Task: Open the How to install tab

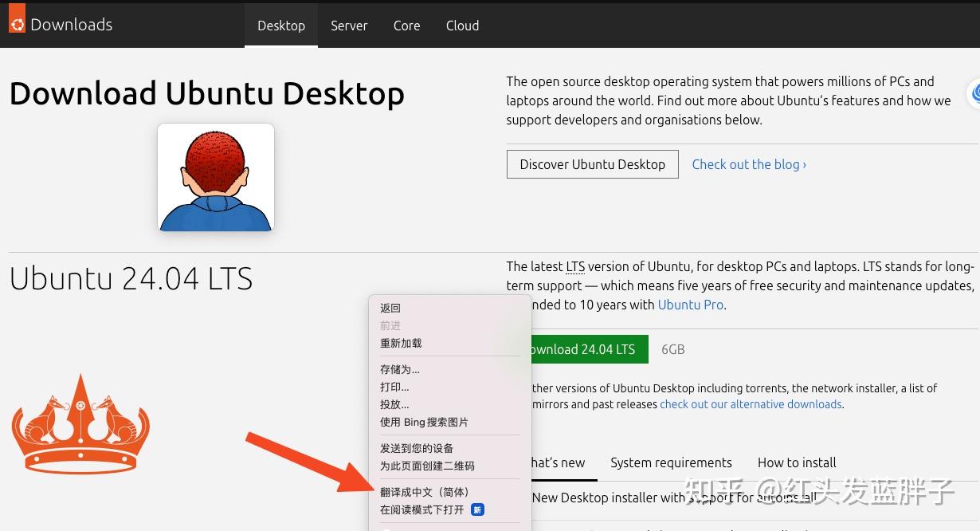Action: (x=797, y=462)
